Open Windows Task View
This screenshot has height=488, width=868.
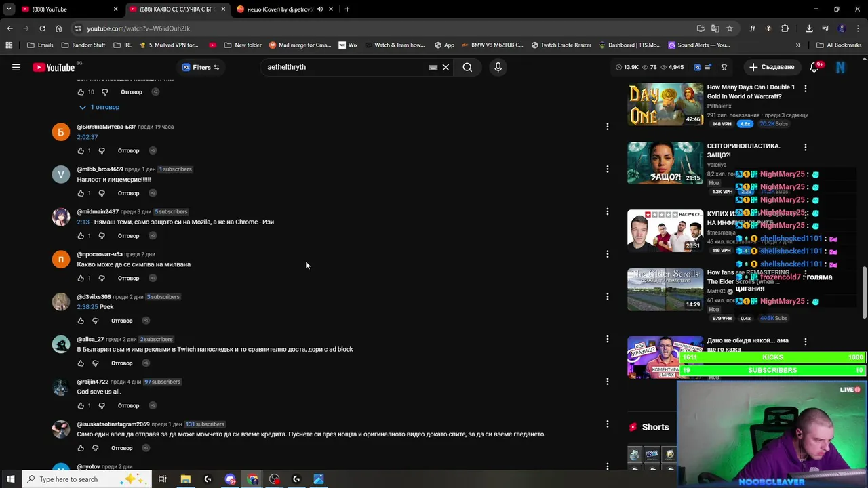[163, 479]
